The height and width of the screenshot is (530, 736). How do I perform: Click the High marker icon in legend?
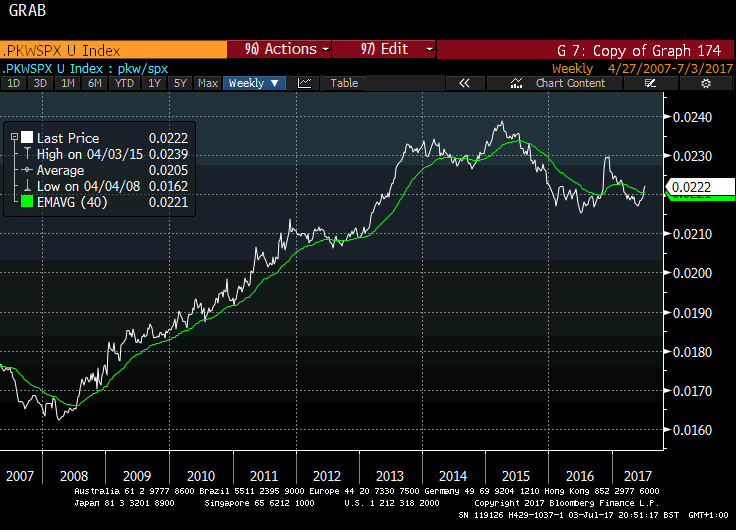coord(27,154)
